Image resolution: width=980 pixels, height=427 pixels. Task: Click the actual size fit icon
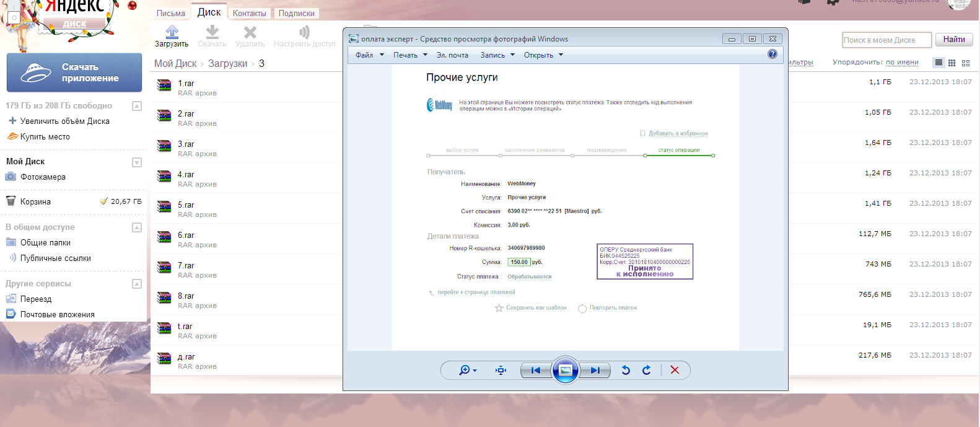tap(501, 370)
